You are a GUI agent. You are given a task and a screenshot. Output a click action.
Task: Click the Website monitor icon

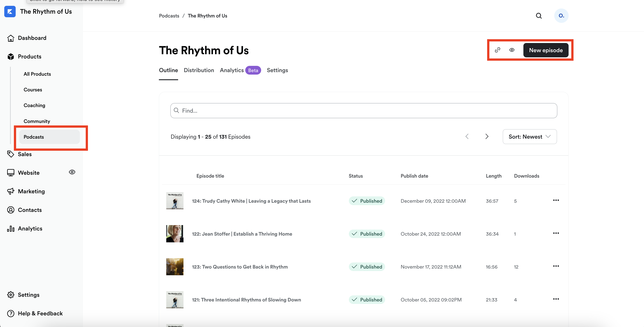click(x=11, y=173)
